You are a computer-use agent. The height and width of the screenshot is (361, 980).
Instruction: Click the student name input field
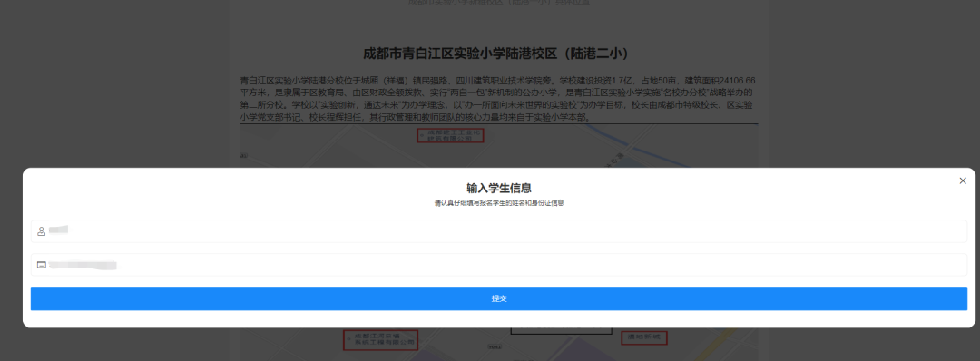tap(499, 231)
